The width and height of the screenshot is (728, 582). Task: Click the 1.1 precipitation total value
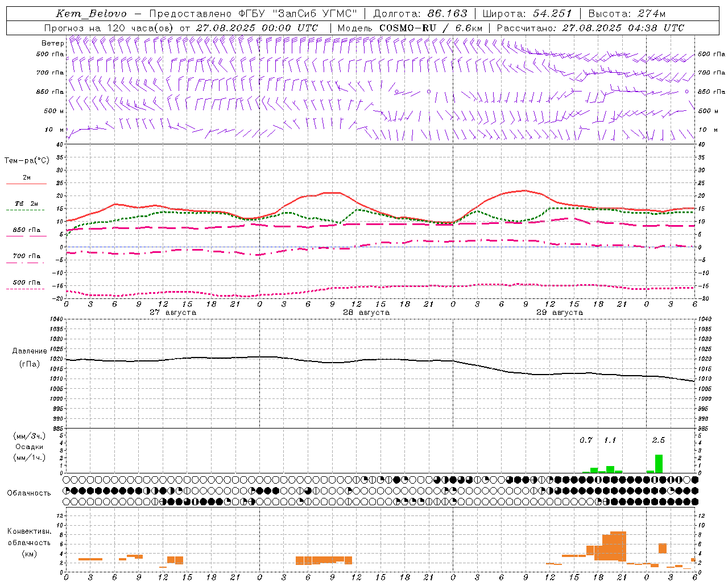point(610,440)
